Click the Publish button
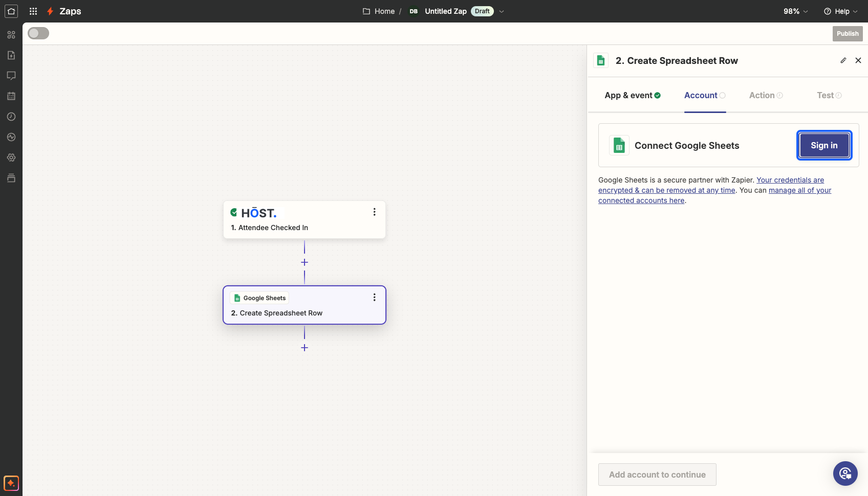The width and height of the screenshot is (868, 496). pos(848,34)
